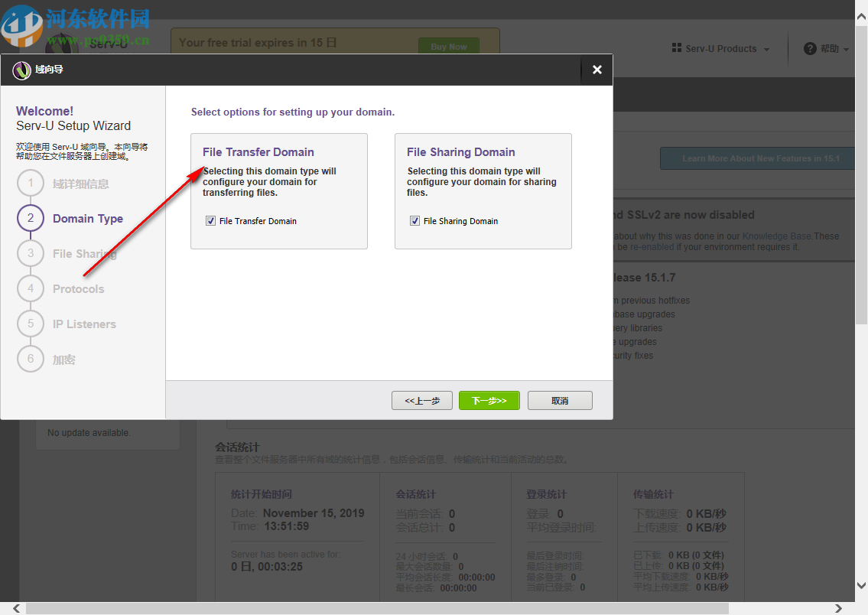Cancel the wizard with 取消 button
868x615 pixels.
560,401
